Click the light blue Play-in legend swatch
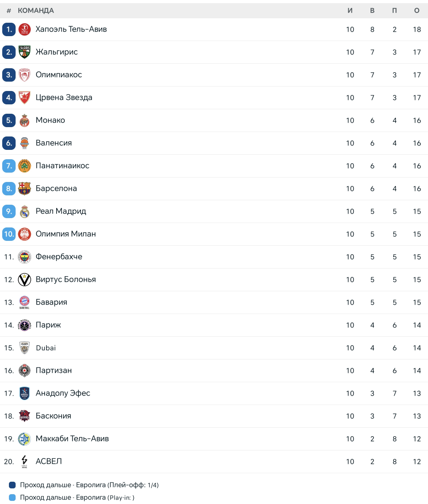The height and width of the screenshot is (504, 428). click(x=12, y=498)
